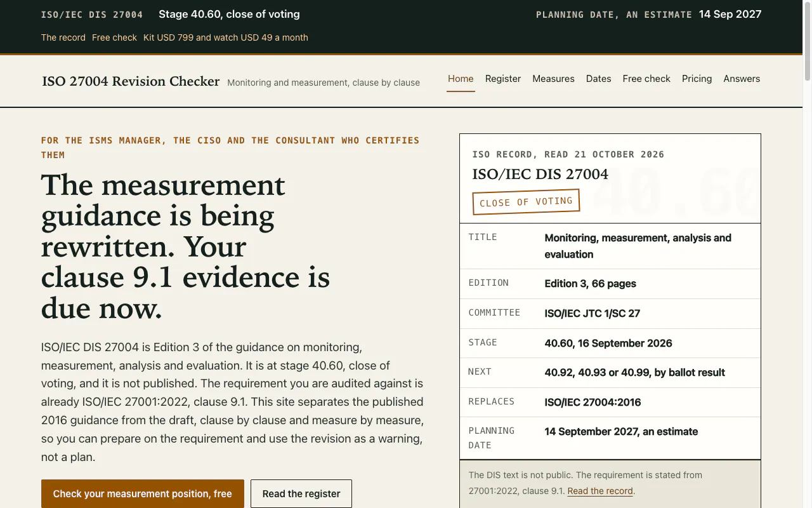Click the '14 Sep 2027' date in banner
Viewport: 812px width, 508px height.
pos(730,14)
